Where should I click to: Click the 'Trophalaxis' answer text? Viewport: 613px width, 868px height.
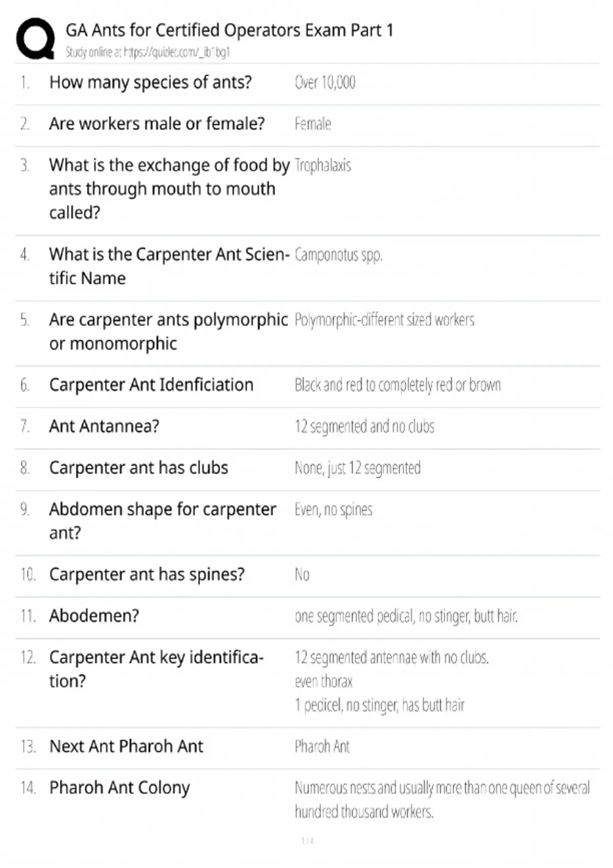(323, 165)
